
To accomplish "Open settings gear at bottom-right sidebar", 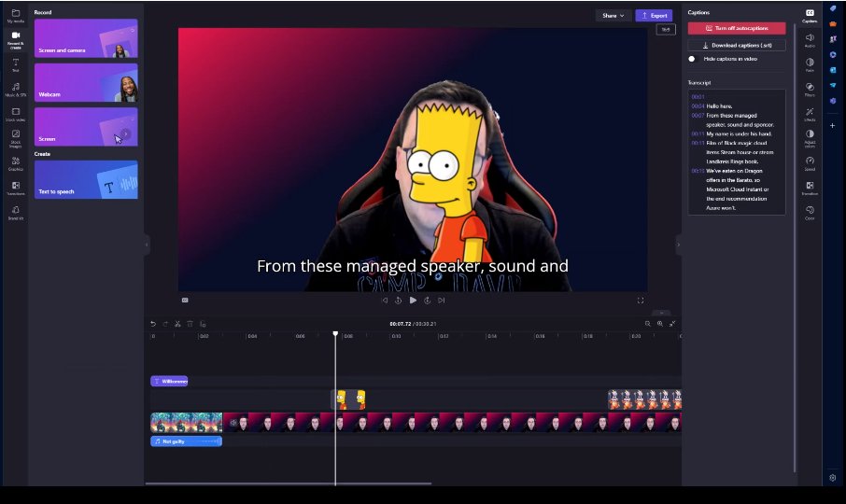I will [x=833, y=478].
